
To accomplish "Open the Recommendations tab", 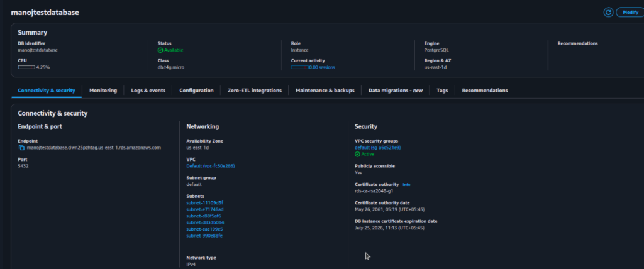I will pos(485,91).
